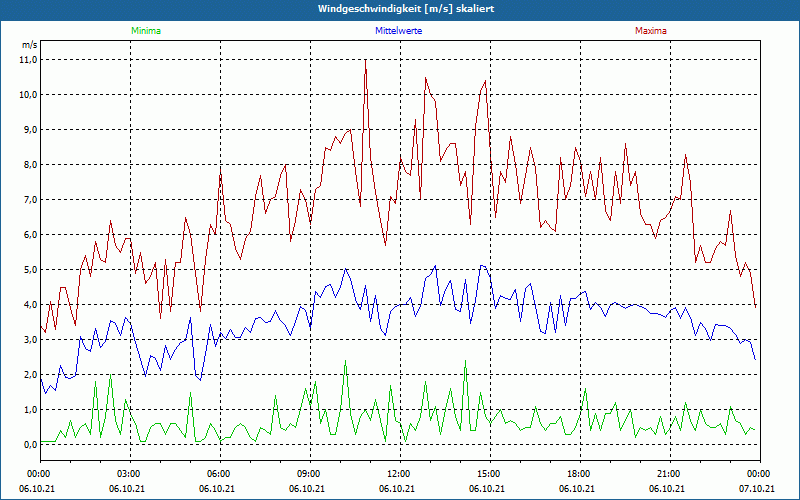Select the '8,0' y-axis value
Viewport: 800px width, 500px height.
[32, 165]
